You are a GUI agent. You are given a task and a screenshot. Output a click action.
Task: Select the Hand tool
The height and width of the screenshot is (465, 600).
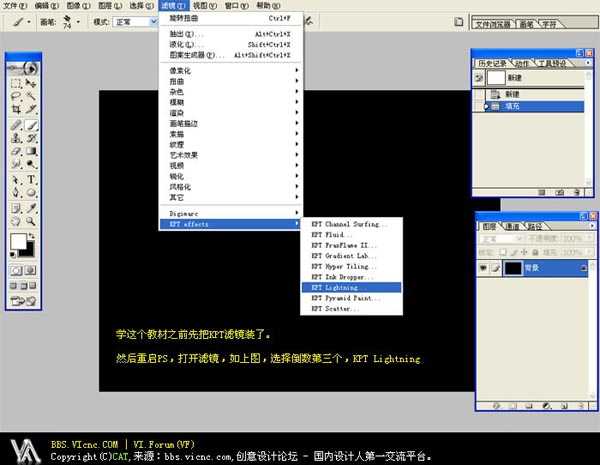tap(16, 221)
